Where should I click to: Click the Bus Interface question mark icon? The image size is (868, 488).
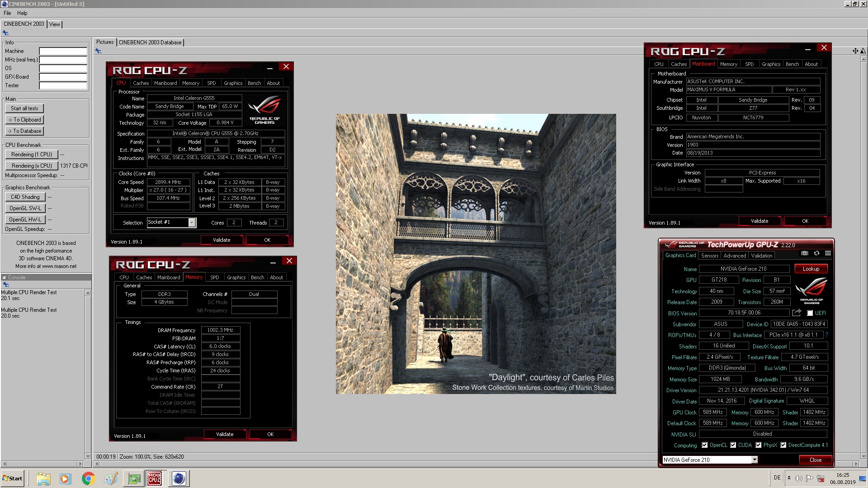coord(826,335)
